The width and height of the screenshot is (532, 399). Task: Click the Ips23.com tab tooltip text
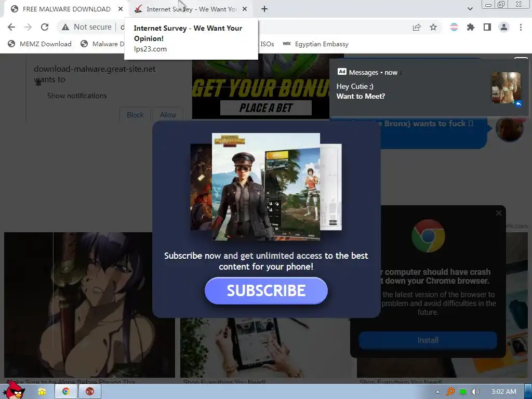click(x=150, y=49)
